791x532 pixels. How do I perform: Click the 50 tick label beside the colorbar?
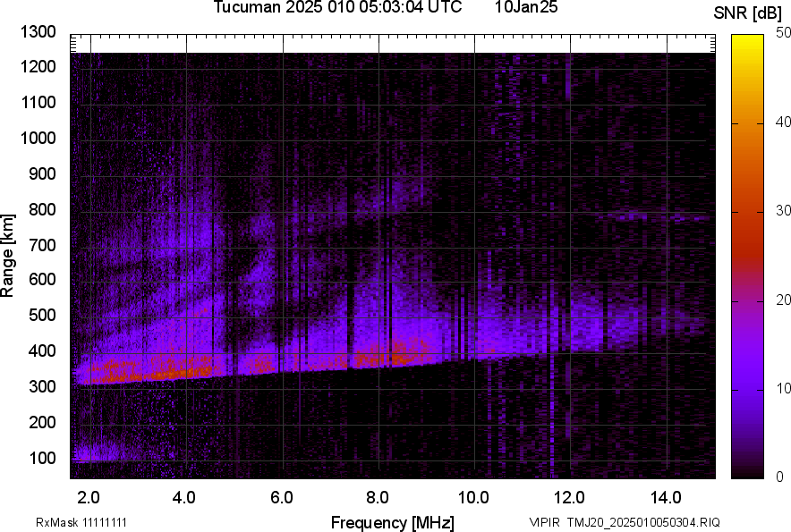click(x=783, y=32)
